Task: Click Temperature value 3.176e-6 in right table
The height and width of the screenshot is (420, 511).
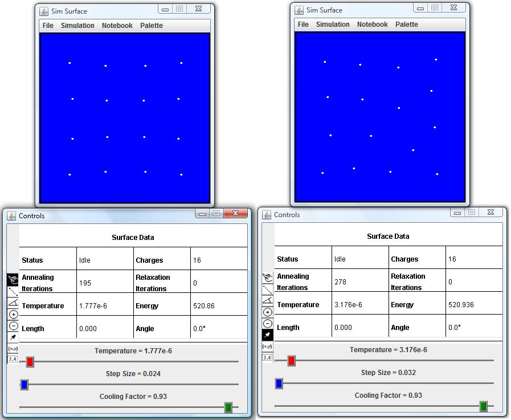Action: [348, 304]
